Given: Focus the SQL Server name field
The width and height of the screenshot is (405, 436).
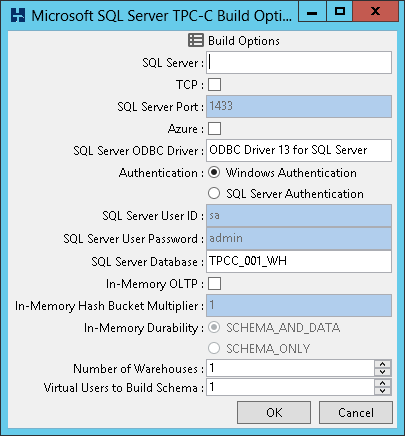Looking at the screenshot, I should point(299,62).
